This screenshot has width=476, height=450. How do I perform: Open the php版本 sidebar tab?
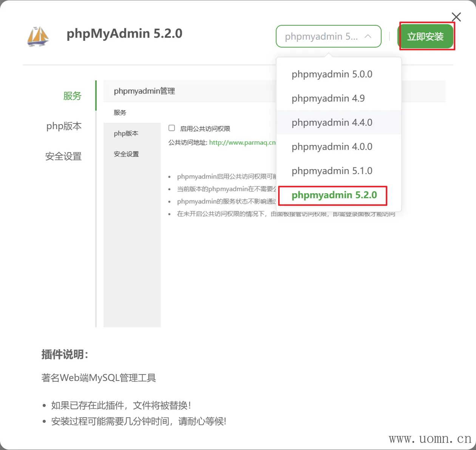(x=64, y=126)
